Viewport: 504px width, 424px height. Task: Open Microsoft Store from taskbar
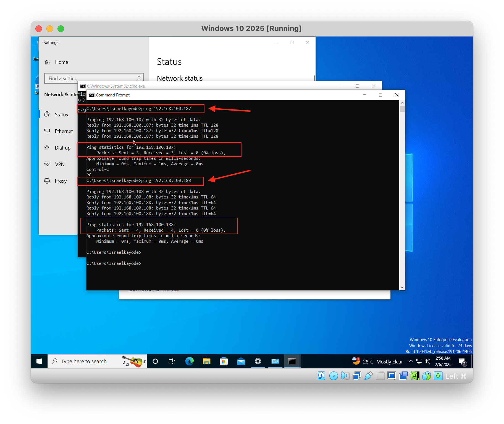click(x=224, y=361)
